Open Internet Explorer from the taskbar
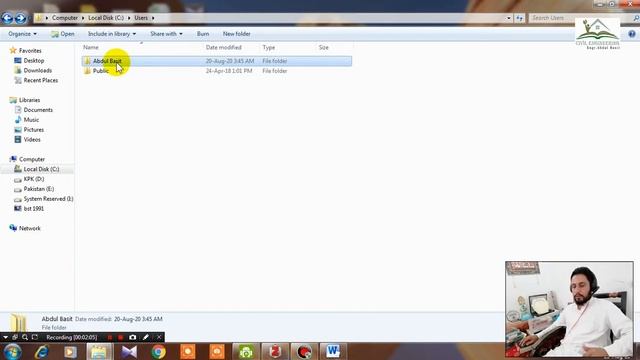This screenshot has height=360, width=640. (x=41, y=351)
